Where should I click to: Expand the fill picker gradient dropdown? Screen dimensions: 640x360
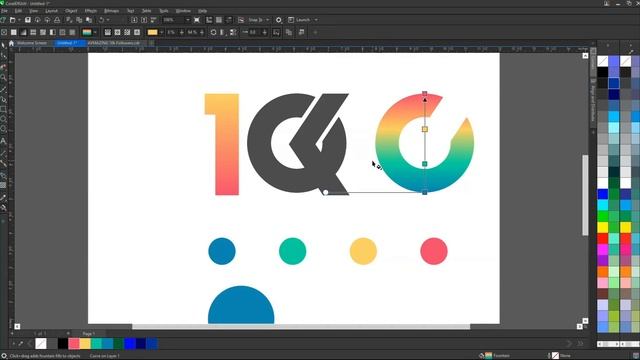point(95,32)
